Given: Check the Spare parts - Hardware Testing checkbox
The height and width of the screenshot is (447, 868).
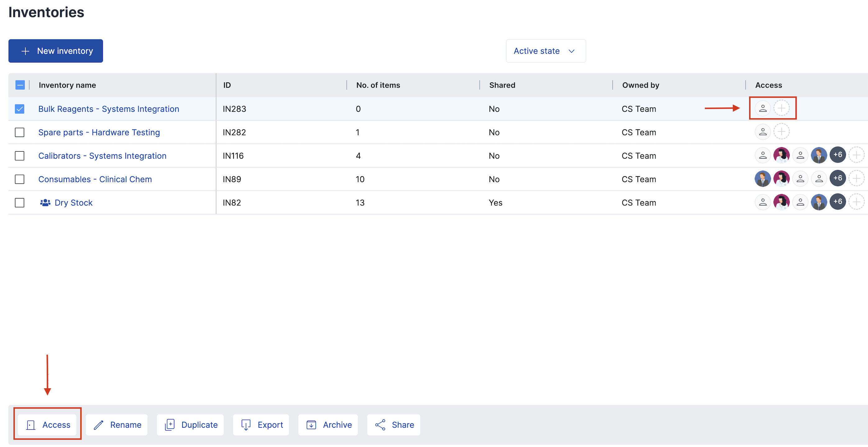Looking at the screenshot, I should tap(20, 132).
